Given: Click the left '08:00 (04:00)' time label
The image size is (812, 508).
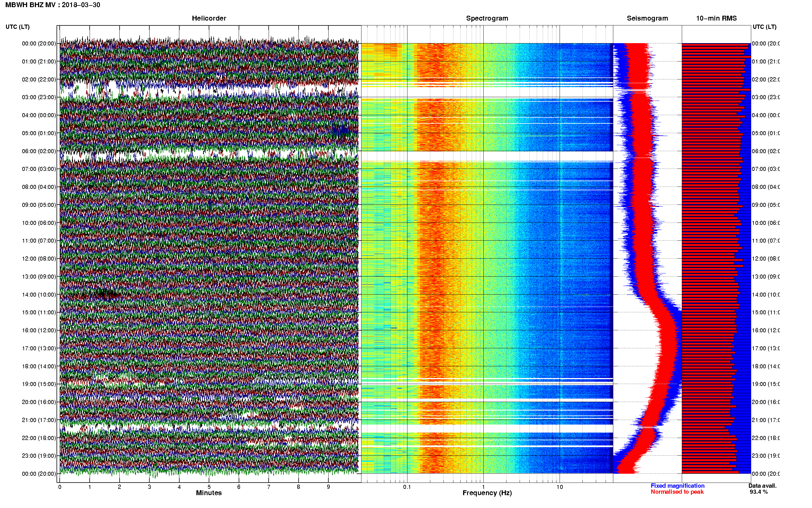Looking at the screenshot, I should [39, 187].
